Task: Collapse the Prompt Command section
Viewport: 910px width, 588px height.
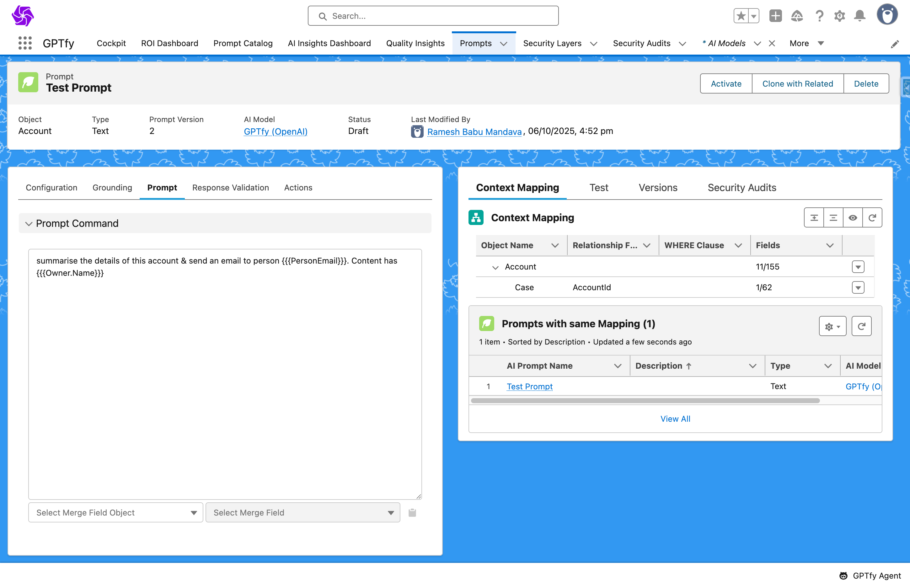Action: (x=29, y=224)
